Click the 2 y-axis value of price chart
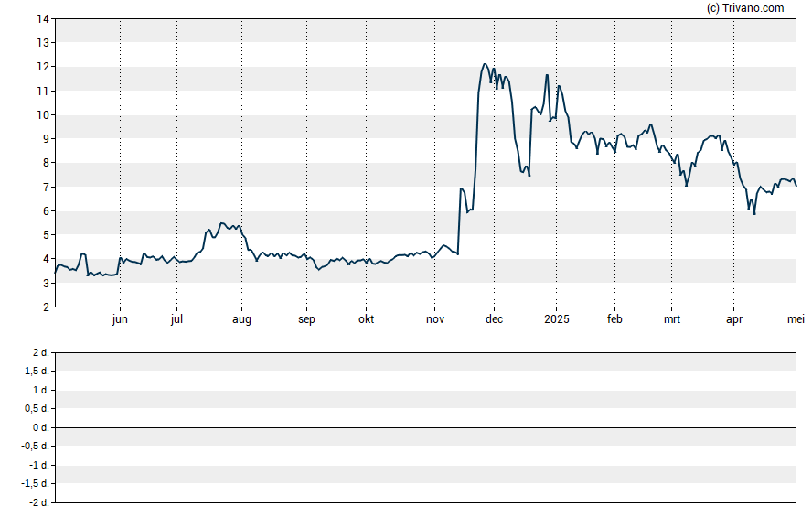This screenshot has width=812, height=517. coord(46,307)
